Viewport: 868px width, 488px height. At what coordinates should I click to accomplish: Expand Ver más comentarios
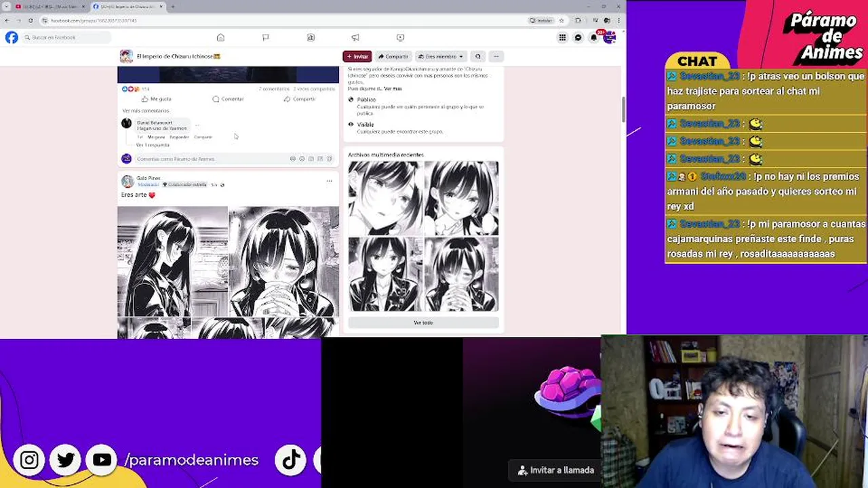click(146, 110)
